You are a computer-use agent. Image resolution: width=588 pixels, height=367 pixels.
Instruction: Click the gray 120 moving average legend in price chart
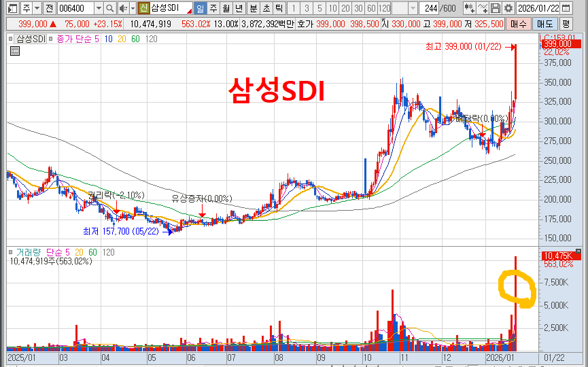pyautogui.click(x=151, y=39)
